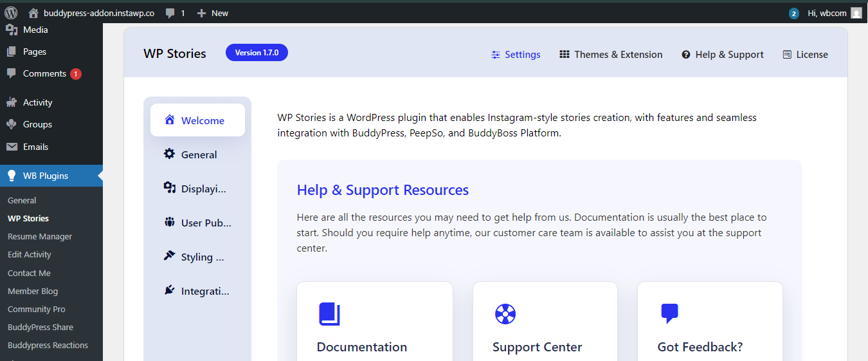The width and height of the screenshot is (868, 361).
Task: Click the Groups sidebar icon
Action: pyautogui.click(x=12, y=124)
